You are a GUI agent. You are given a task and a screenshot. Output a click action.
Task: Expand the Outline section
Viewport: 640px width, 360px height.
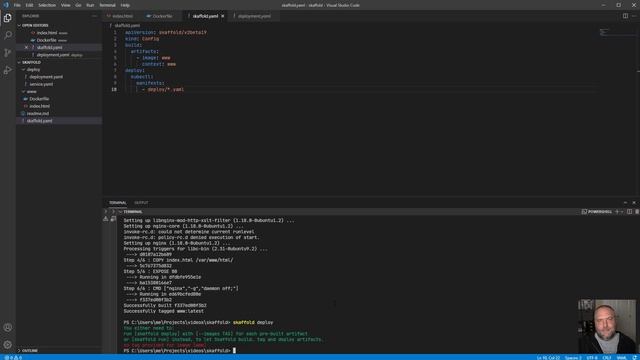tap(29, 351)
